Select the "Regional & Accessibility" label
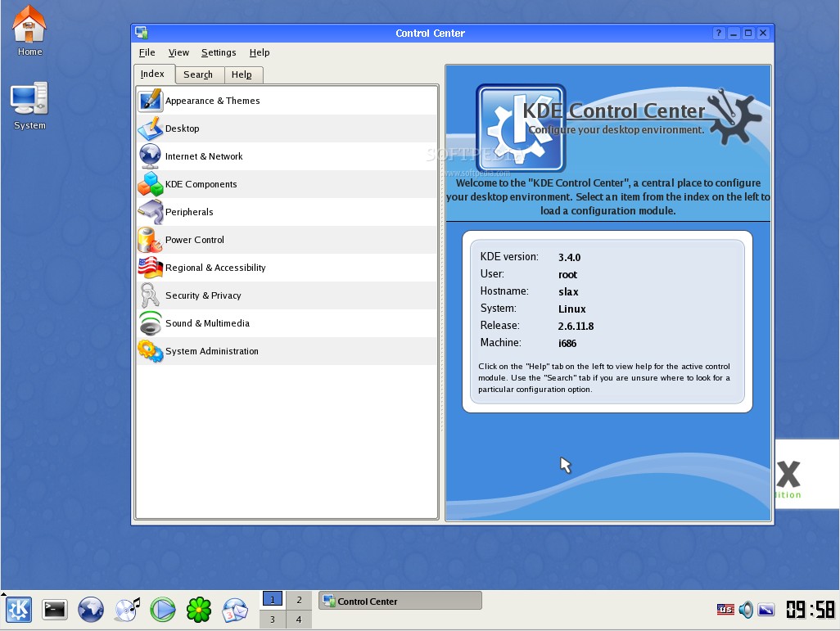Image resolution: width=840 pixels, height=631 pixels. 215,268
